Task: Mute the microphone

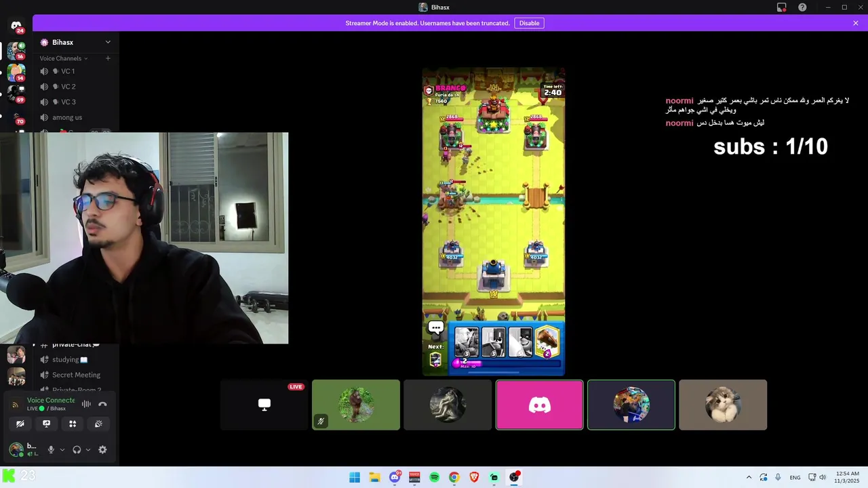Action: click(51, 449)
